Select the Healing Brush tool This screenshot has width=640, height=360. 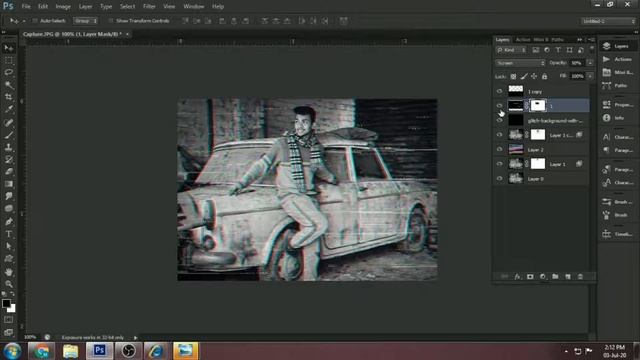tap(9, 122)
